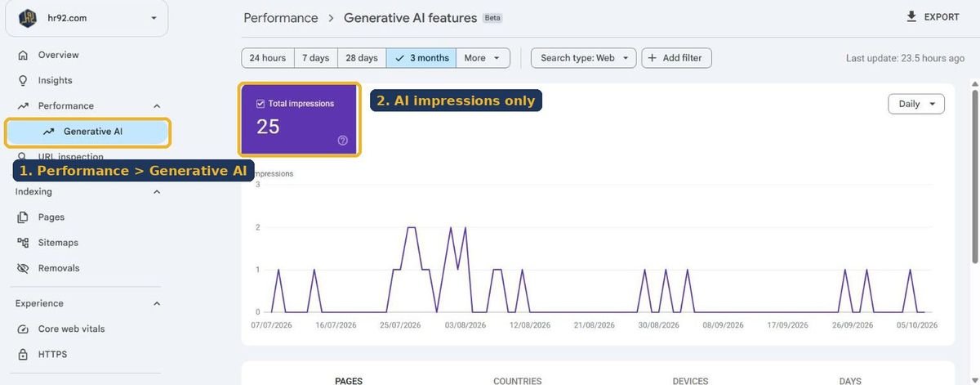Select Generative AI in the sidebar
The height and width of the screenshot is (385, 980).
[x=88, y=132]
